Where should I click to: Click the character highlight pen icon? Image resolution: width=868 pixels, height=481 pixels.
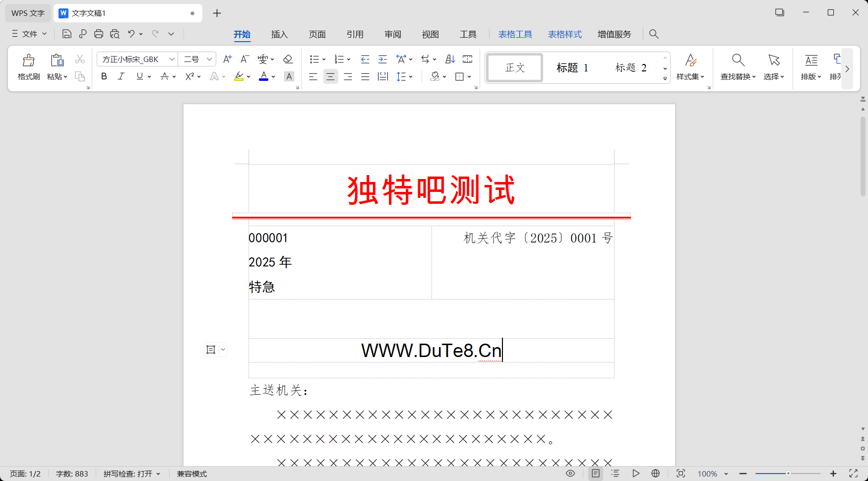pyautogui.click(x=240, y=76)
